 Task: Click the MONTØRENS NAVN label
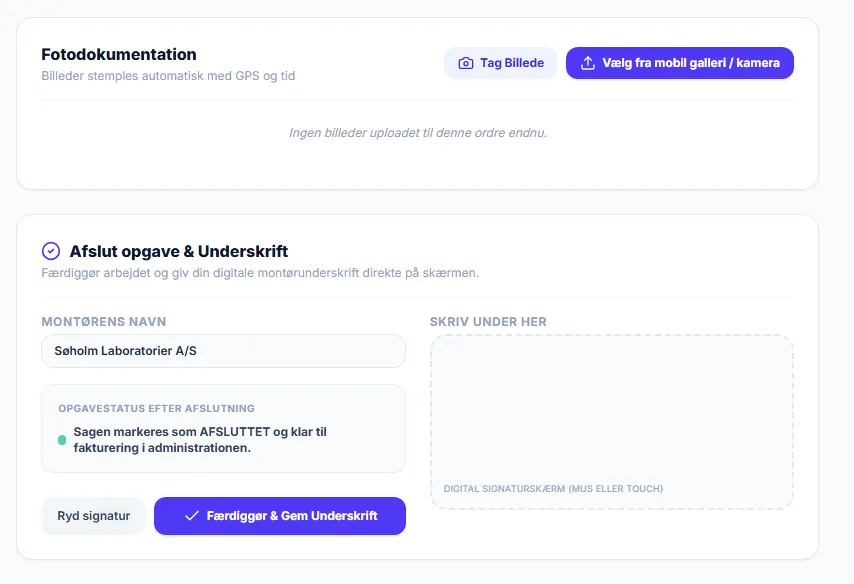tap(104, 322)
